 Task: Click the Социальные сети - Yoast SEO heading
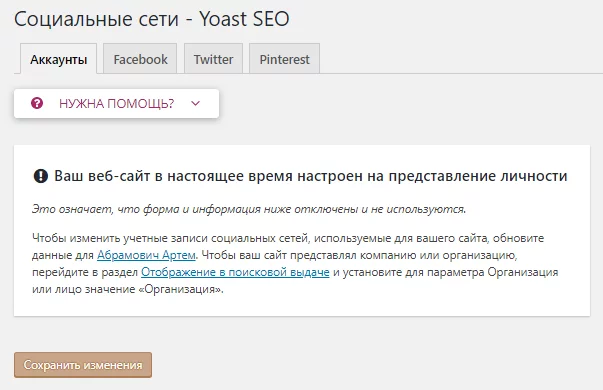[152, 18]
